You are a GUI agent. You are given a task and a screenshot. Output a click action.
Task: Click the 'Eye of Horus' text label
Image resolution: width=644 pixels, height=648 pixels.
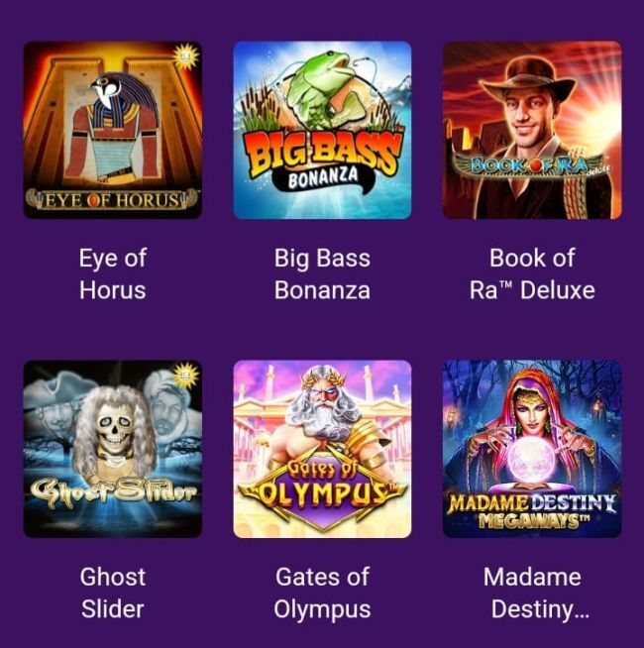click(x=112, y=273)
